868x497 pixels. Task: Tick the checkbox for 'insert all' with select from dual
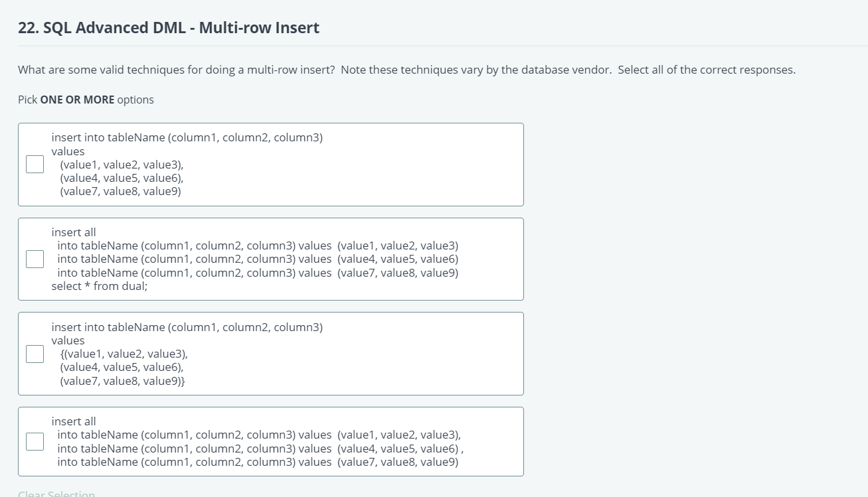(35, 259)
